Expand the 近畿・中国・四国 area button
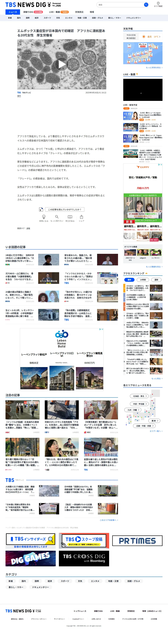This screenshot has height=644, width=168. (144, 426)
